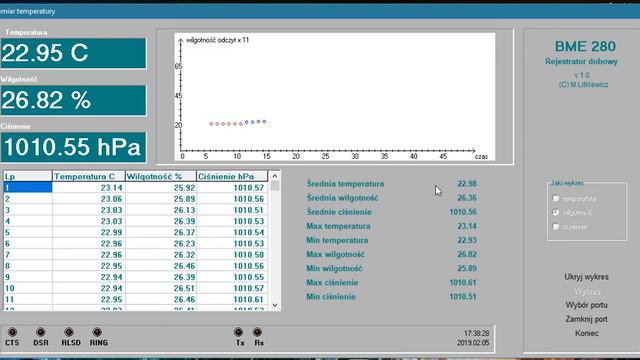
Task: Click the Max temperatura label
Action: click(x=338, y=226)
